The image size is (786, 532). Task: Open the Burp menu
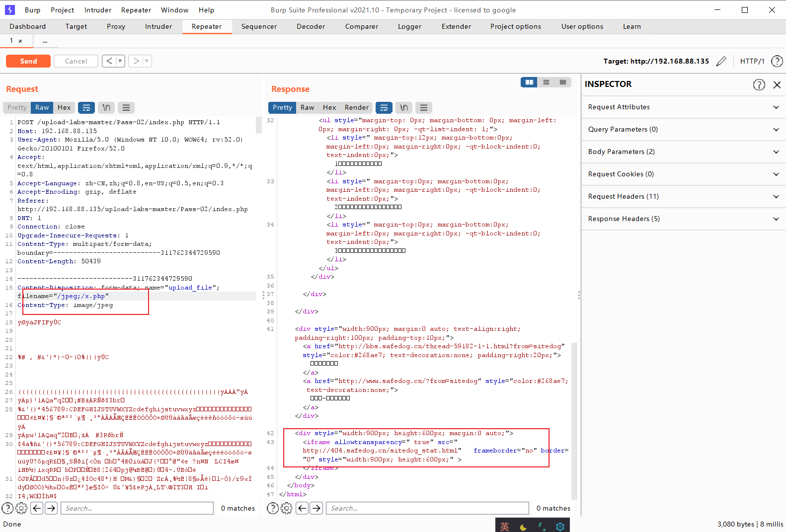tap(32, 10)
